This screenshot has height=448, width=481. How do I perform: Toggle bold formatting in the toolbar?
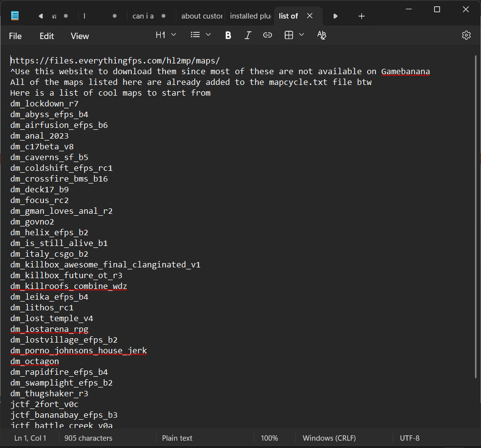[x=228, y=35]
